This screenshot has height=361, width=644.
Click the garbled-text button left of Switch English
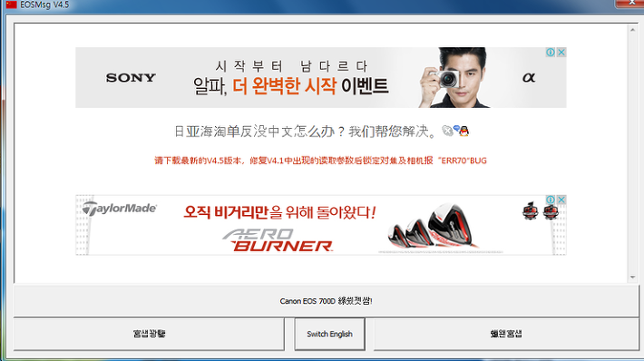pyautogui.click(x=149, y=334)
